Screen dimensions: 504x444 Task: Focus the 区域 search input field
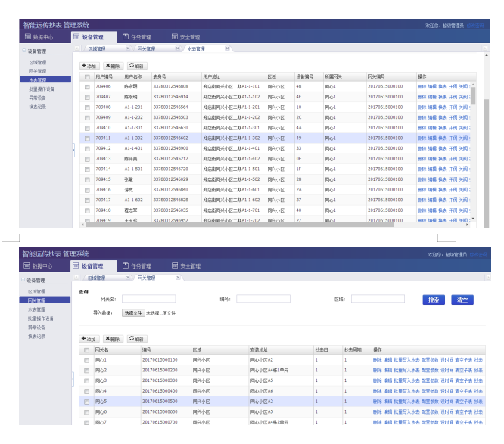(x=378, y=299)
